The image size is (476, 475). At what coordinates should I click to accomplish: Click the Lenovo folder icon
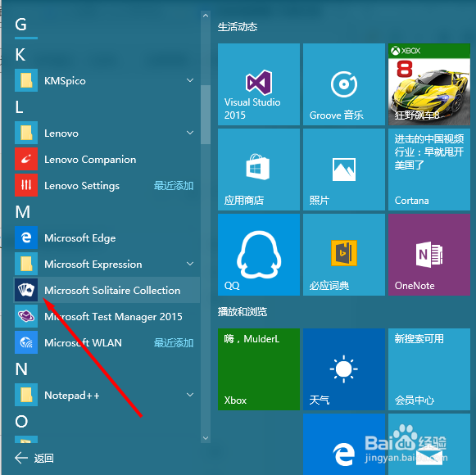click(26, 133)
